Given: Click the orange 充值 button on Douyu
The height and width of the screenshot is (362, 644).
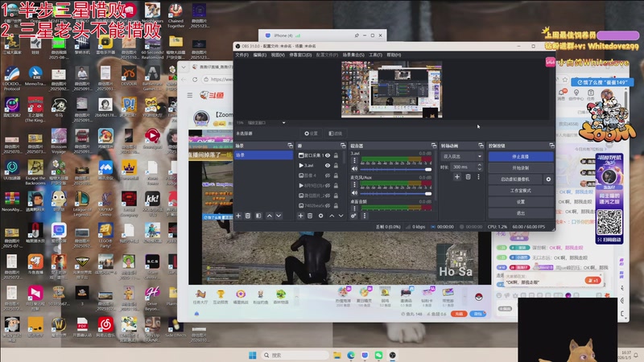Looking at the screenshot, I should (x=459, y=314).
